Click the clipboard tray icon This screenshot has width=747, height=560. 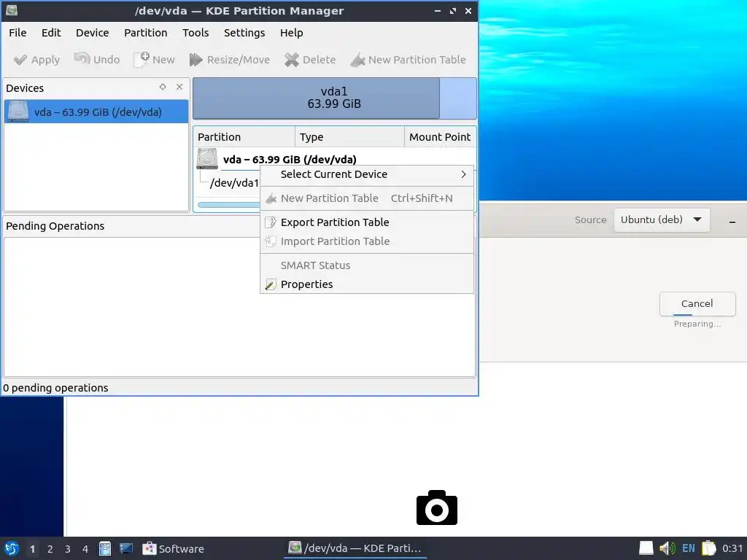click(x=709, y=548)
